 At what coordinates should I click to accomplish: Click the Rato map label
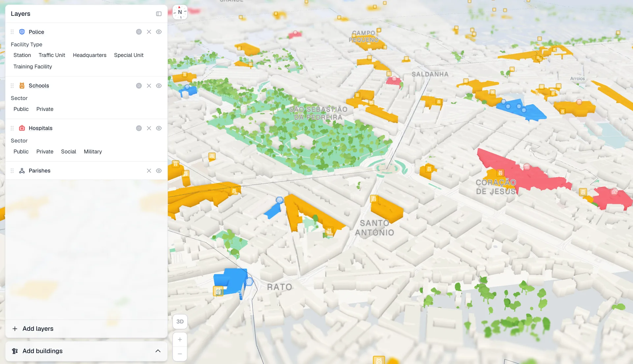[x=280, y=287]
